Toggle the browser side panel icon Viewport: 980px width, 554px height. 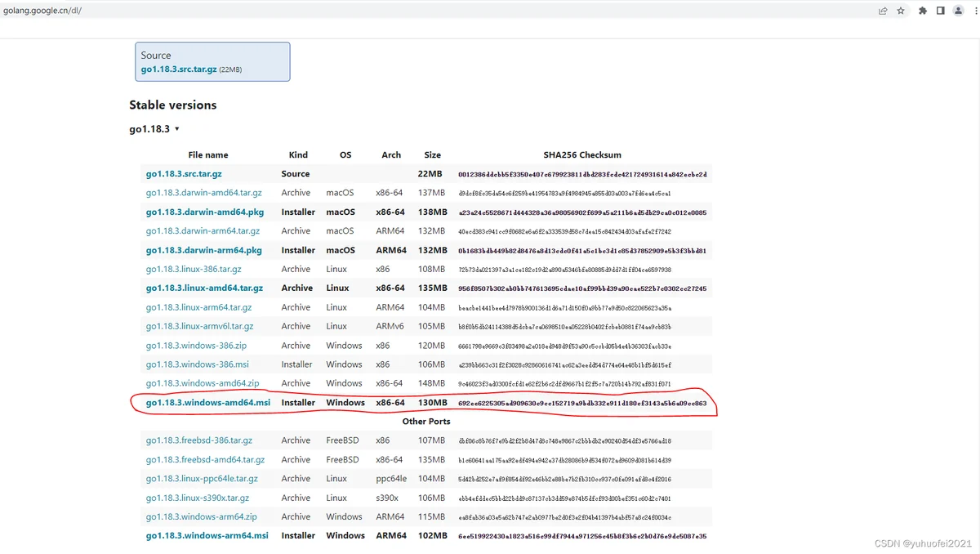(941, 11)
